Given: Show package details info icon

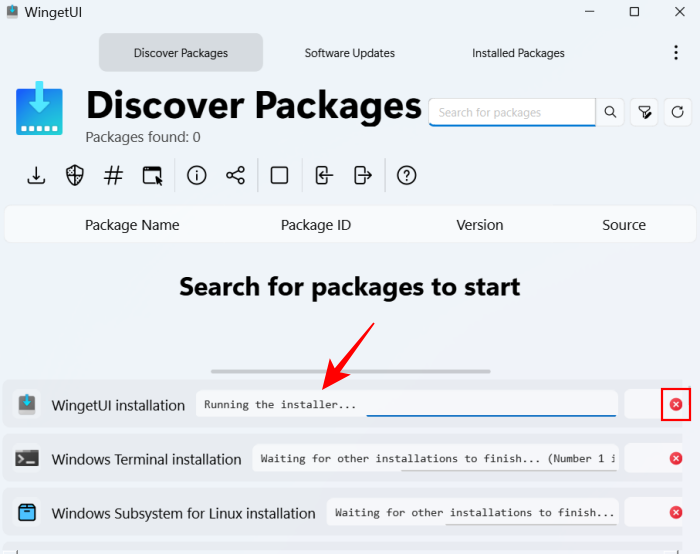Looking at the screenshot, I should (196, 175).
